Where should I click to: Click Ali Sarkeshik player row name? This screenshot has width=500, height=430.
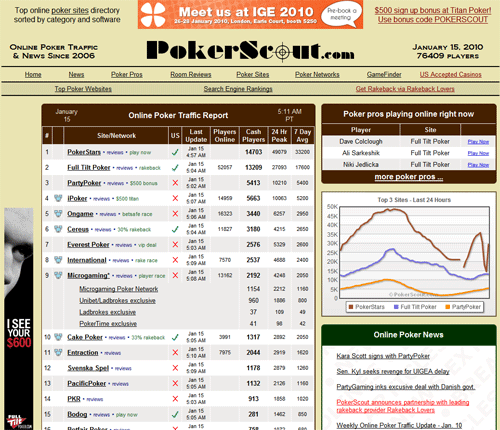click(x=361, y=153)
